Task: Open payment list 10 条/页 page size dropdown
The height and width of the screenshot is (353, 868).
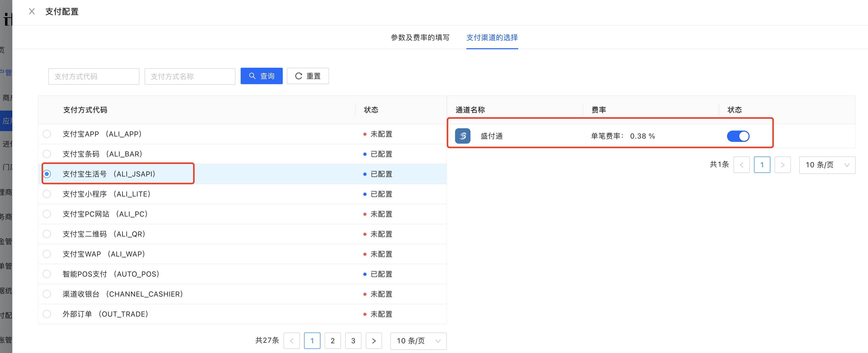Action: click(418, 340)
